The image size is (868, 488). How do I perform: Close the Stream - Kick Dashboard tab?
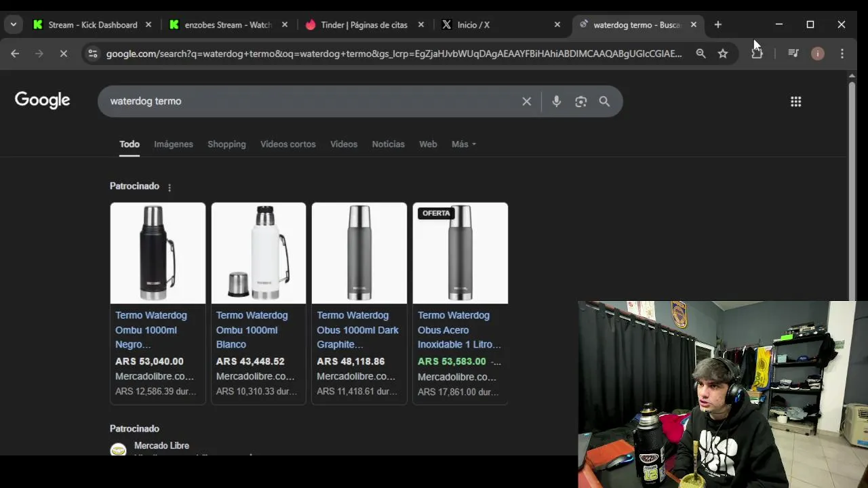tap(148, 24)
